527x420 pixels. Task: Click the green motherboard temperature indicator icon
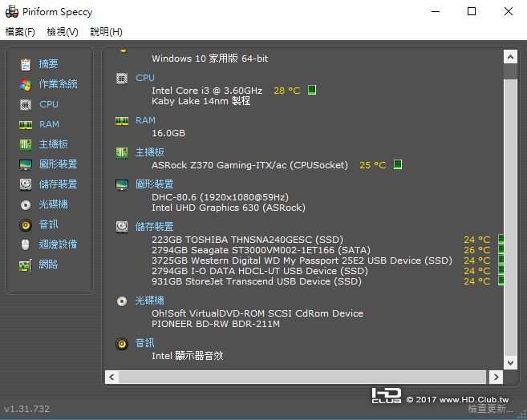[x=398, y=164]
